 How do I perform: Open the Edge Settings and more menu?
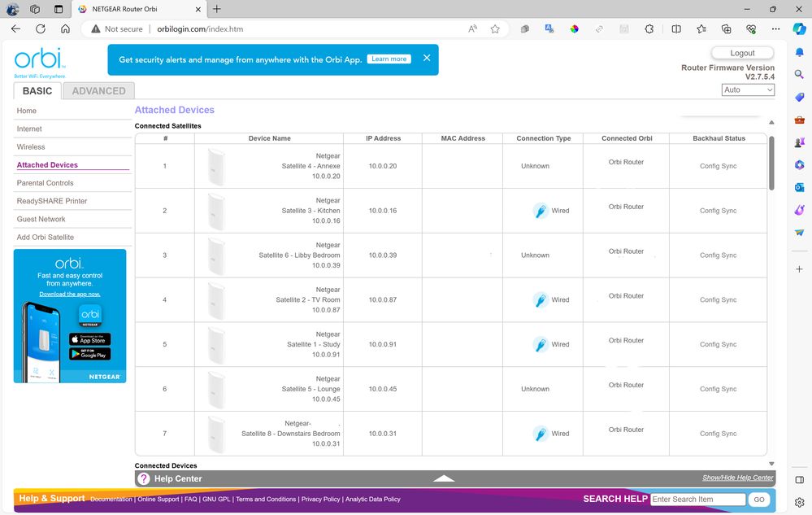click(x=775, y=28)
